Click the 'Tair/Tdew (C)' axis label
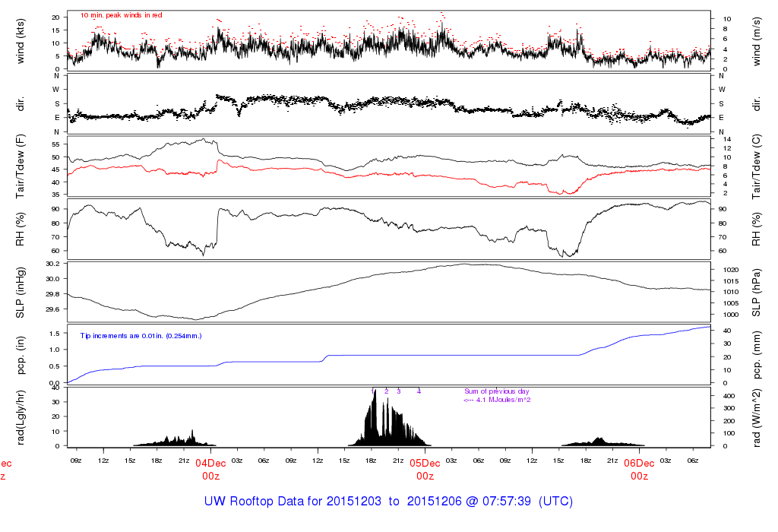778x532 pixels. tap(756, 167)
